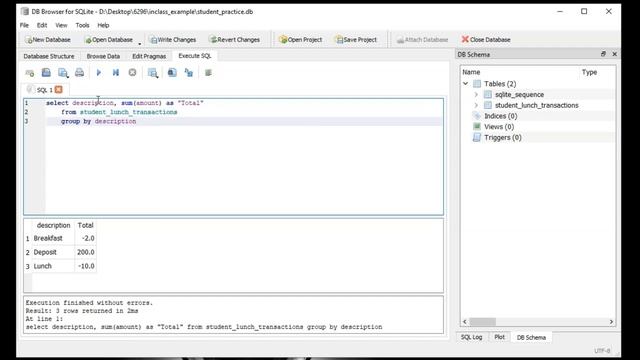640x360 pixels.
Task: Switch to Browse Data tab
Action: (103, 56)
